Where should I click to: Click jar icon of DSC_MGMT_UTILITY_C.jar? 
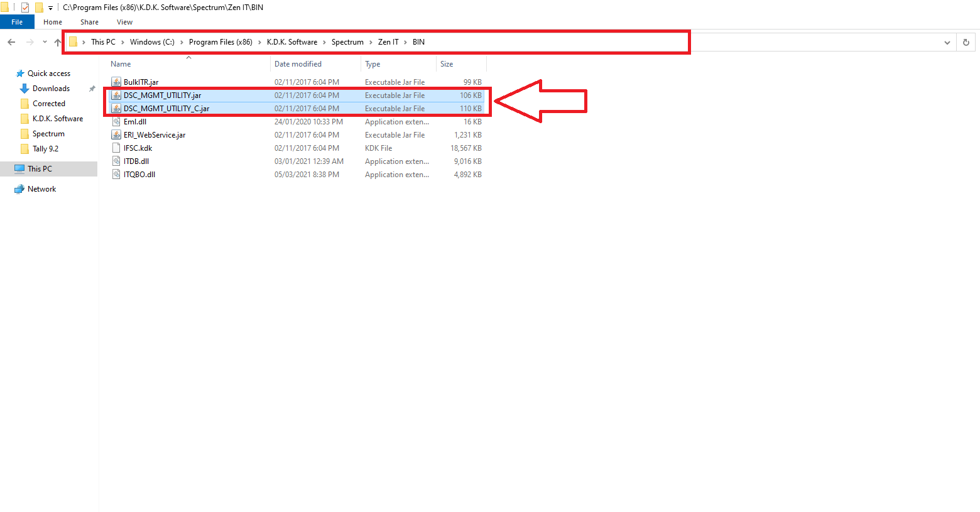click(x=116, y=109)
